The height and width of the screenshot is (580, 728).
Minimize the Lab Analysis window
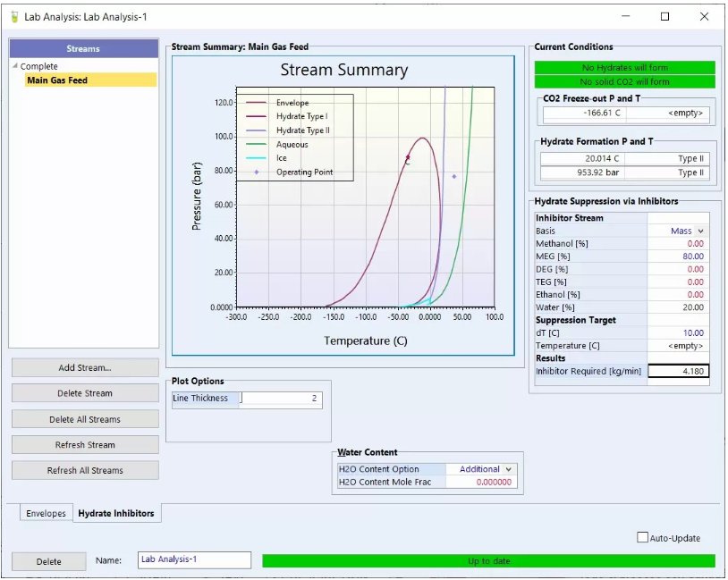tap(625, 16)
